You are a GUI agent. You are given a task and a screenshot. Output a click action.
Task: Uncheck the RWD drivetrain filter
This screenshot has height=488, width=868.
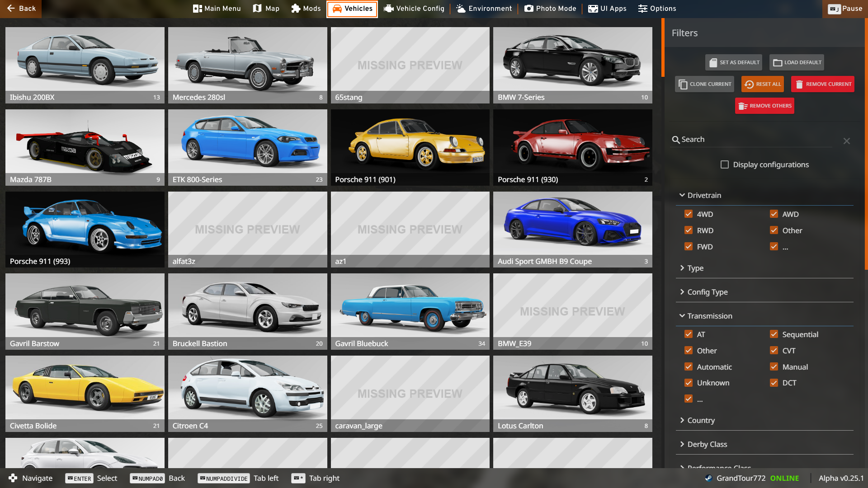[x=689, y=230]
